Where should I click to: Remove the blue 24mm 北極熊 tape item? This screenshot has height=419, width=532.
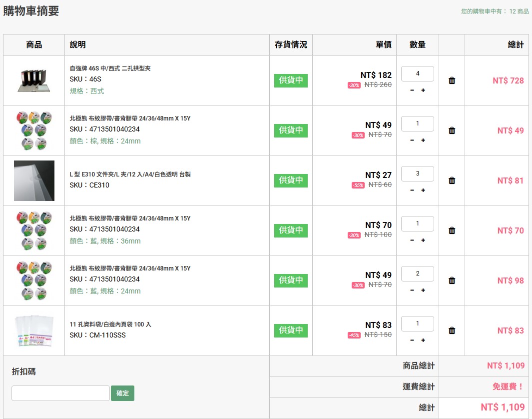(452, 280)
